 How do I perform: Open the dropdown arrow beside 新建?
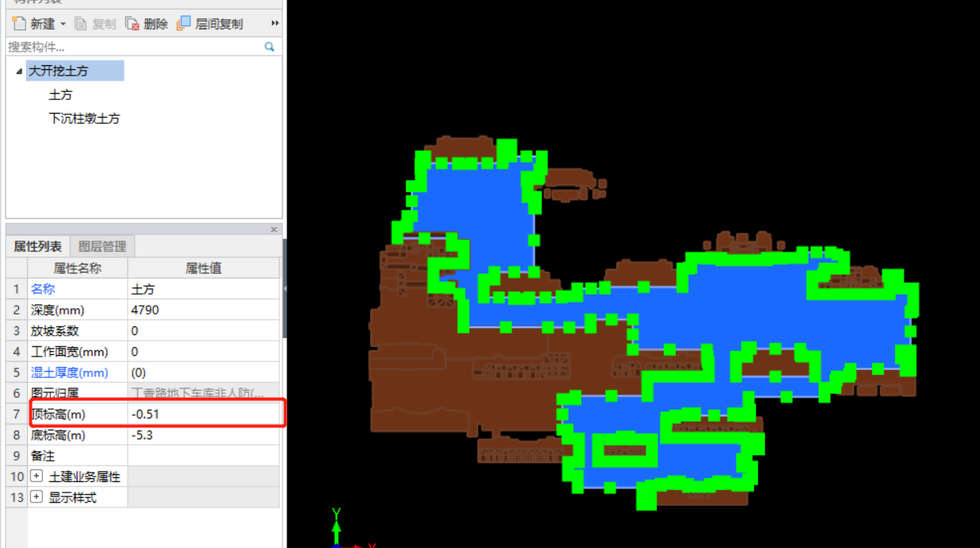click(63, 24)
